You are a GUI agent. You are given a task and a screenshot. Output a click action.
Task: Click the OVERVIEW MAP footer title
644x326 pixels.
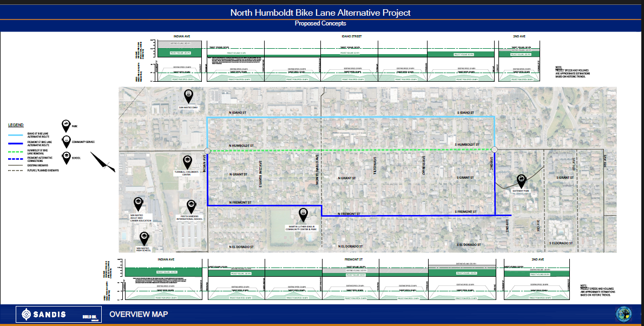pyautogui.click(x=139, y=315)
